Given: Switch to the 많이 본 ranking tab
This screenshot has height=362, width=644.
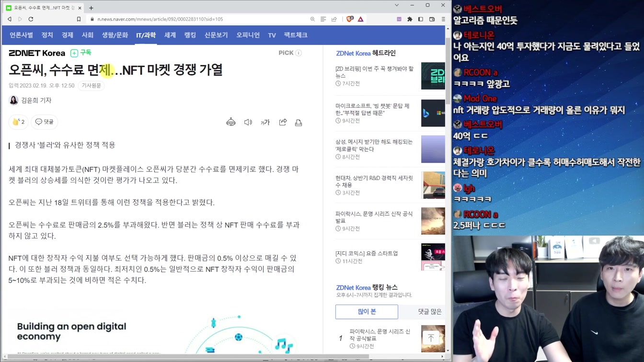Looking at the screenshot, I should [367, 312].
